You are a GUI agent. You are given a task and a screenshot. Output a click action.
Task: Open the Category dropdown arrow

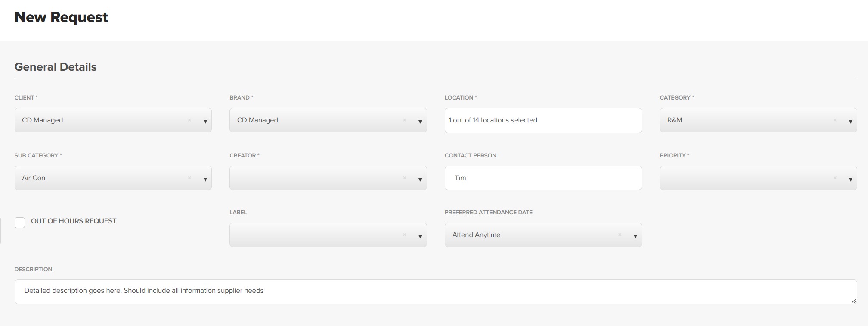point(850,122)
